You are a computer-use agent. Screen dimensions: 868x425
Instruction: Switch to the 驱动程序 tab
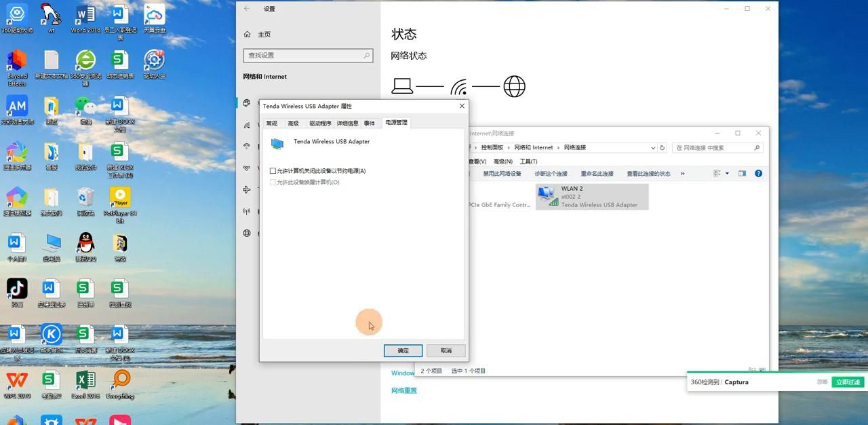pyautogui.click(x=319, y=123)
